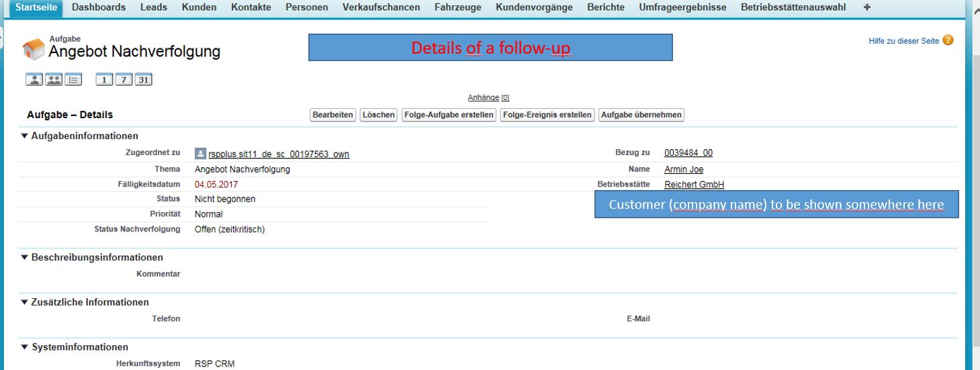980x370 pixels.
Task: Open the Personen tab
Action: point(307,7)
